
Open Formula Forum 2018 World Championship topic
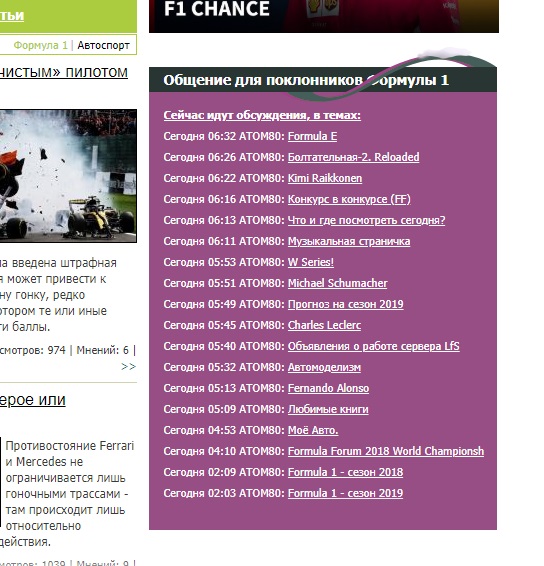pos(386,451)
